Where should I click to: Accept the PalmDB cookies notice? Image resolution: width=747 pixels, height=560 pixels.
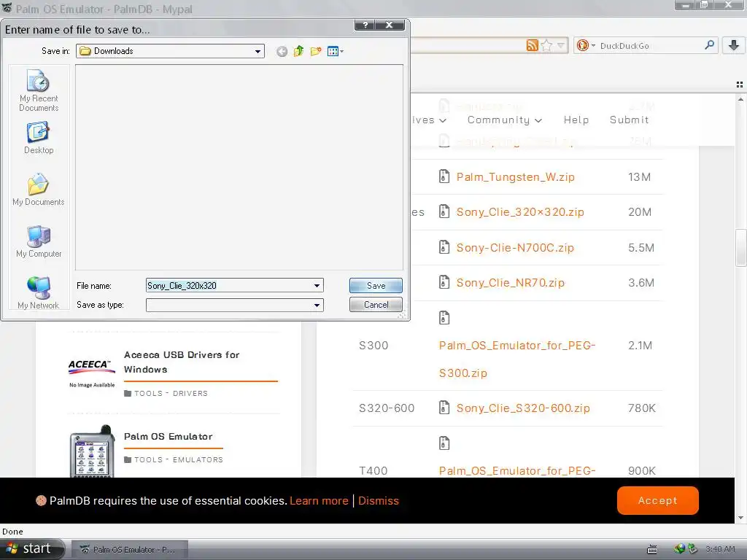(x=657, y=500)
